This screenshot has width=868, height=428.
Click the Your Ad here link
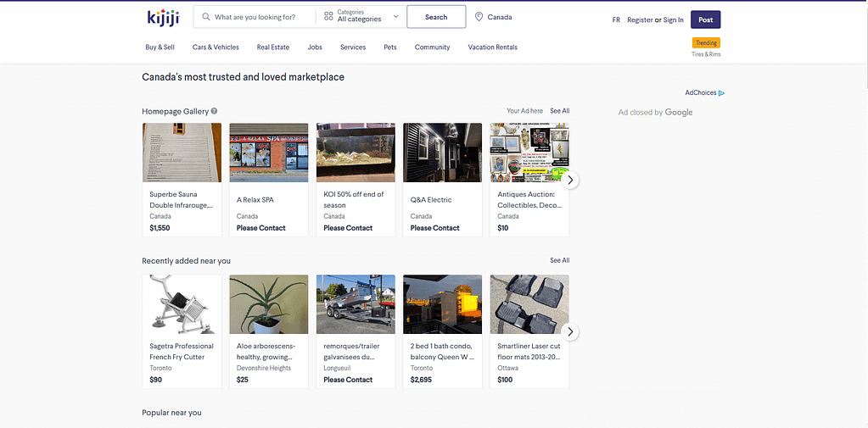coord(524,111)
